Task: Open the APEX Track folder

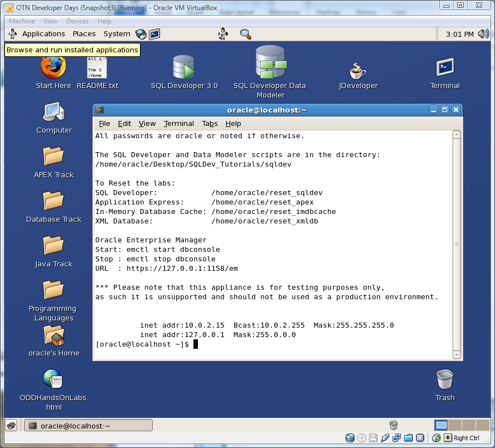Action: [54, 156]
